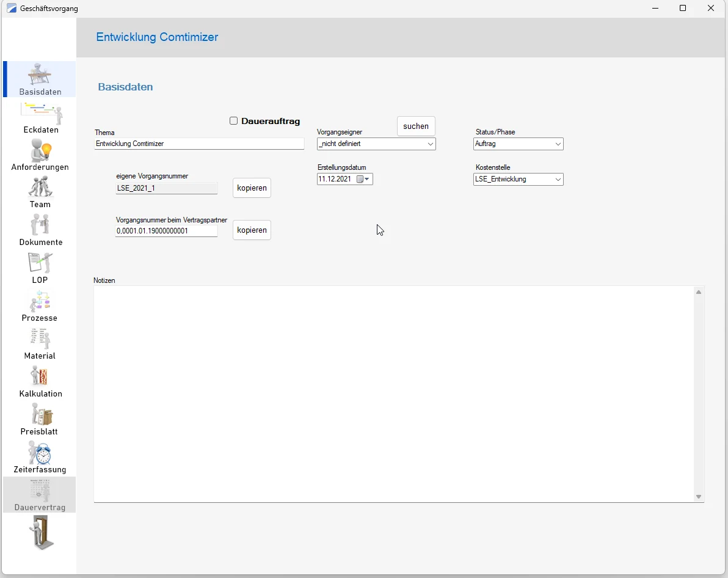Click the exit door icon
728x578 pixels.
(42, 533)
